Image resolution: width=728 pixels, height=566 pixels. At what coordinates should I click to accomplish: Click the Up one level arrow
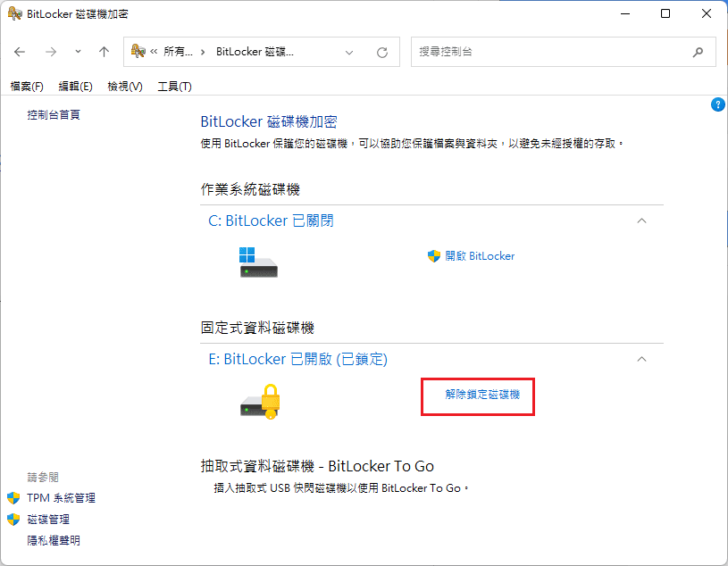(x=104, y=52)
